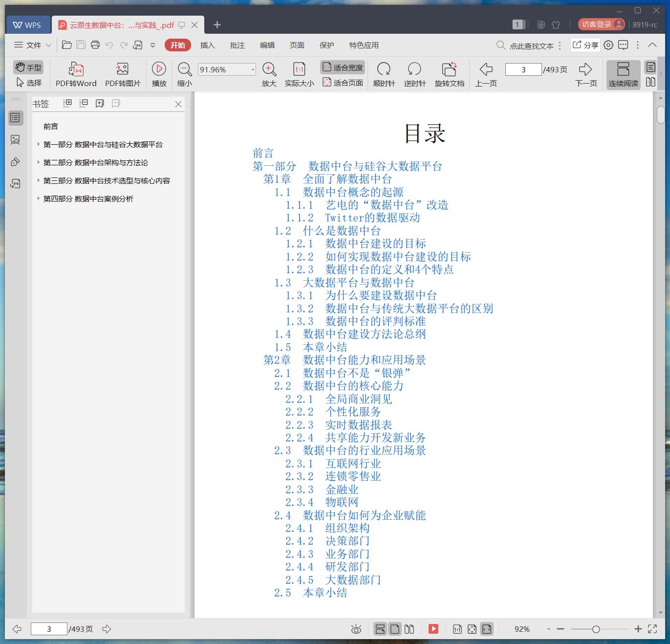Switch to the 批注 ribbon tab

click(237, 45)
